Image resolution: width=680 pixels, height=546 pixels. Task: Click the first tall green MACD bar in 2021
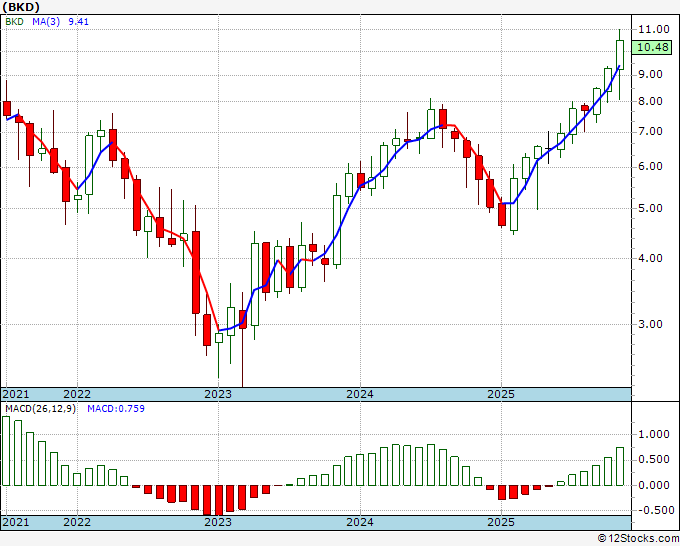(6, 451)
